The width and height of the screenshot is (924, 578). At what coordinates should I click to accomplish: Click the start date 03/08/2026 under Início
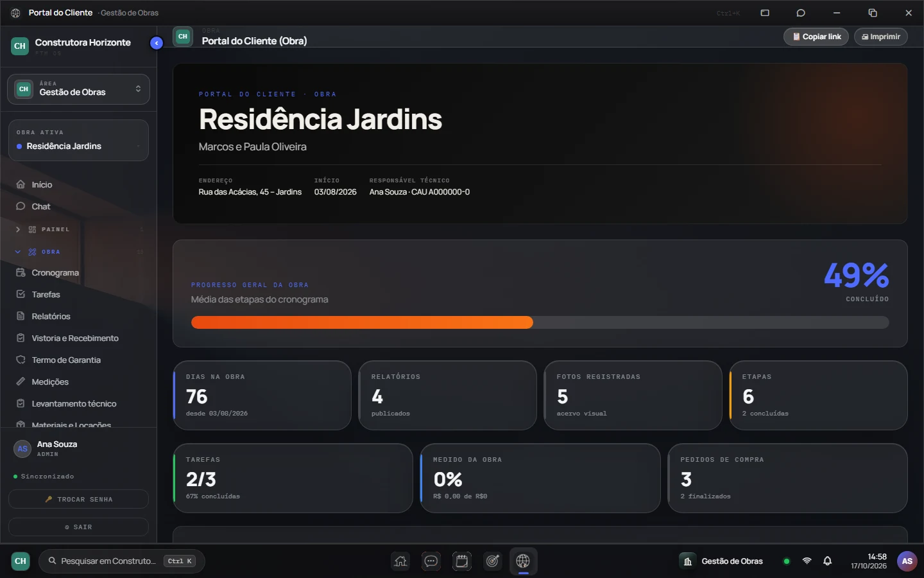(x=335, y=192)
